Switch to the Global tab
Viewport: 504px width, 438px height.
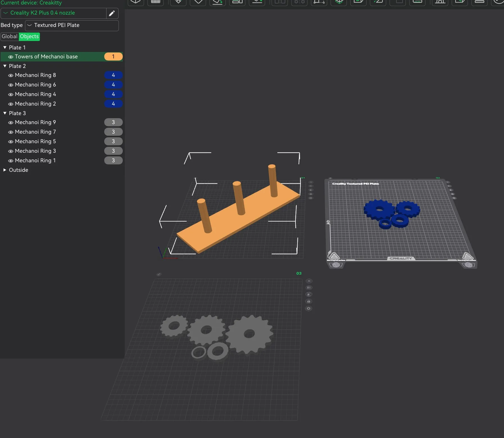click(x=10, y=36)
